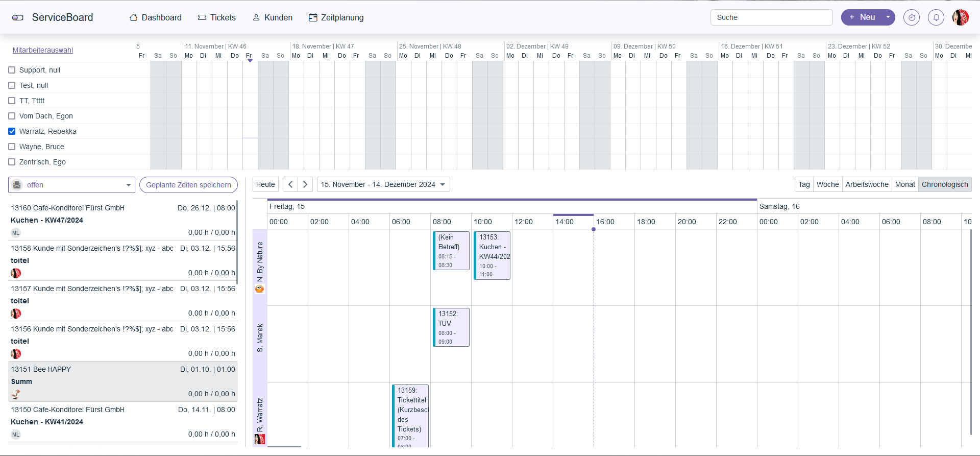Screen dimensions: 980x456
Task: Click into the Suche search field
Action: [x=771, y=17]
